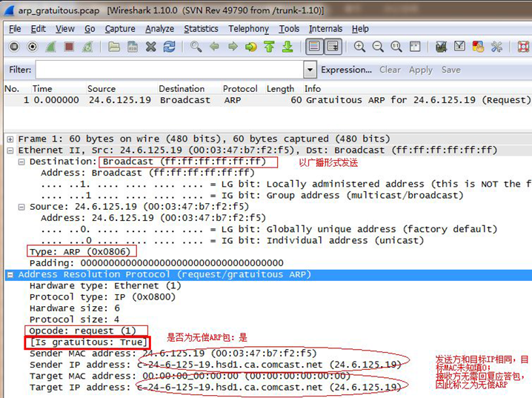Collapse the Address Resolution Protocol node
The width and height of the screenshot is (532, 398).
pos(10,275)
